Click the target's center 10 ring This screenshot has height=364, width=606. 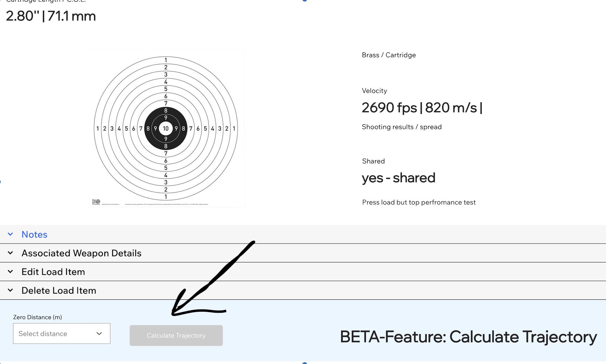166,128
